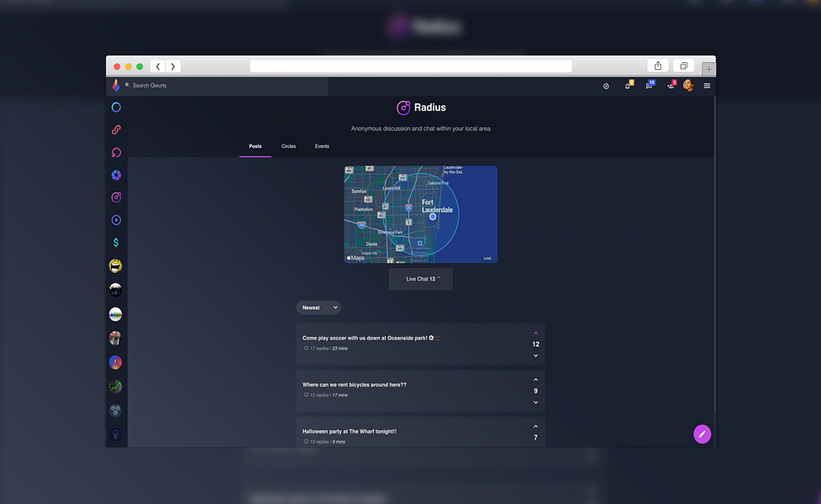Viewport: 821px width, 504px height.
Task: Click the vote count 7 on Halloween post
Action: (535, 438)
